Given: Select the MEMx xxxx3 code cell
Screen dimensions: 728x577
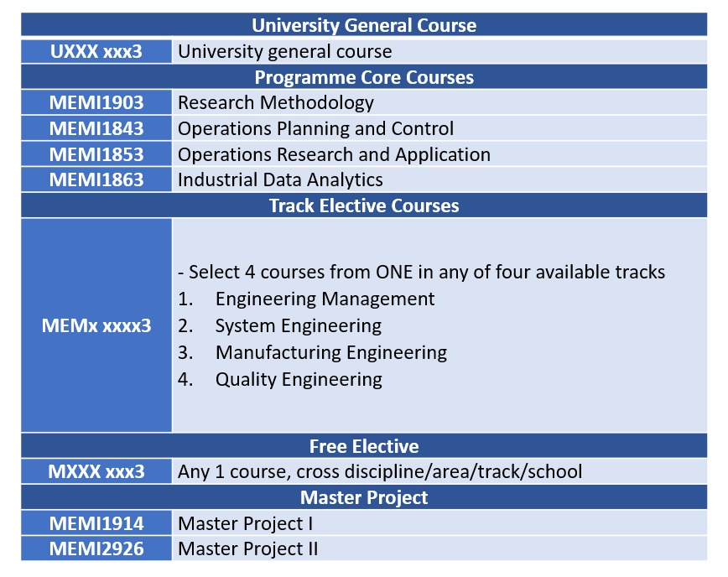Looking at the screenshot, I should point(96,325).
